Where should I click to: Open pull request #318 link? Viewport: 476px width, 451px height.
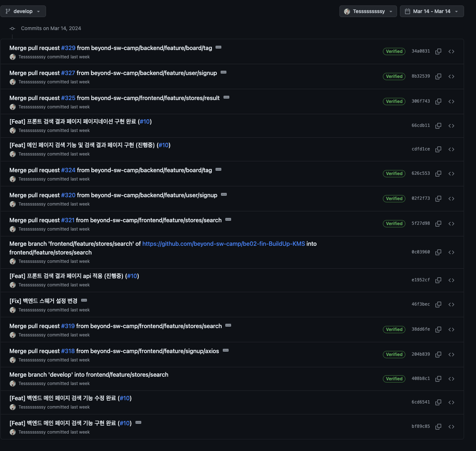point(68,351)
